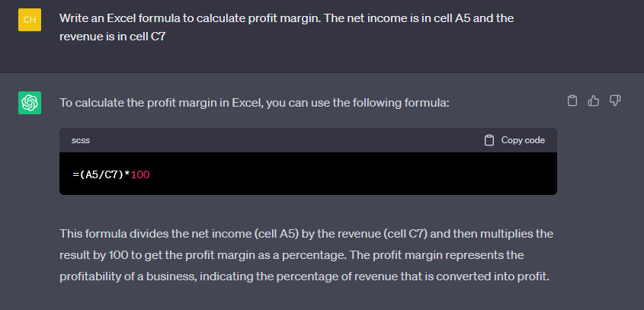Copy the whole response with the clipboard icon
The width and height of the screenshot is (644, 310).
[x=572, y=101]
